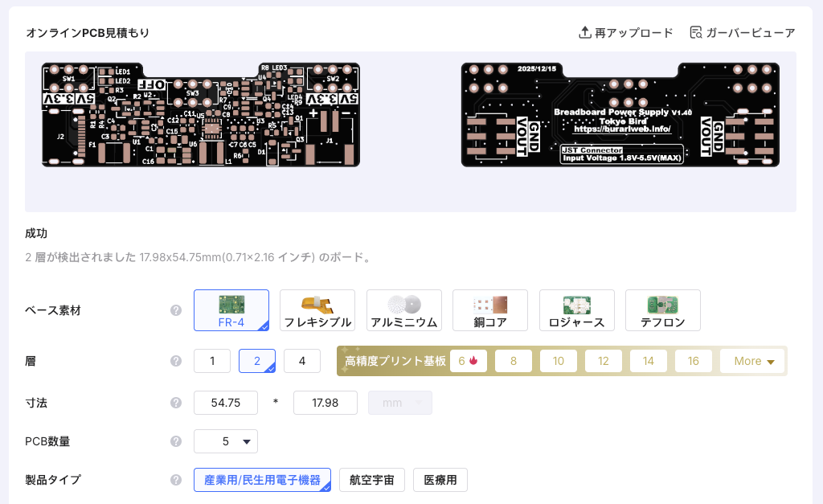Choose 医療用 product type
This screenshot has width=823, height=504.
440,480
